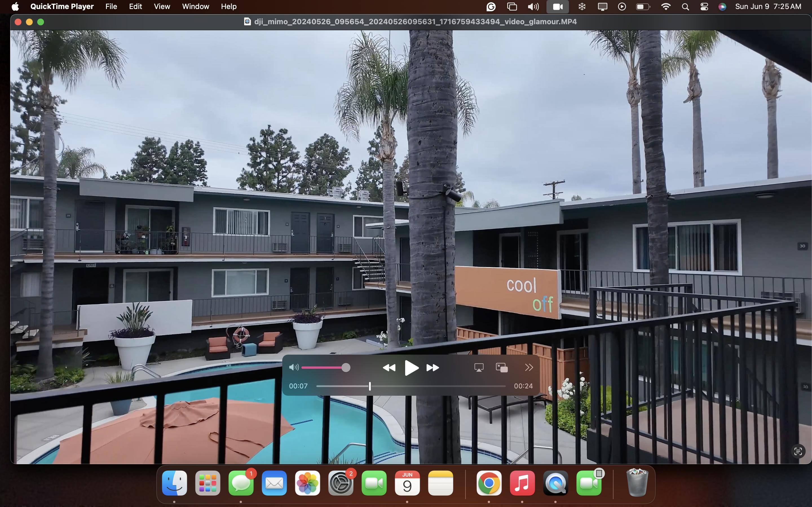Open the QuickTime Player application menu
Image resolution: width=812 pixels, height=507 pixels.
tap(62, 6)
